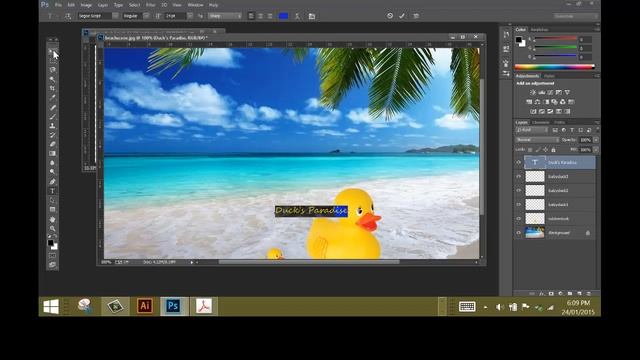Hide the babyduck1 layer

coord(519,204)
